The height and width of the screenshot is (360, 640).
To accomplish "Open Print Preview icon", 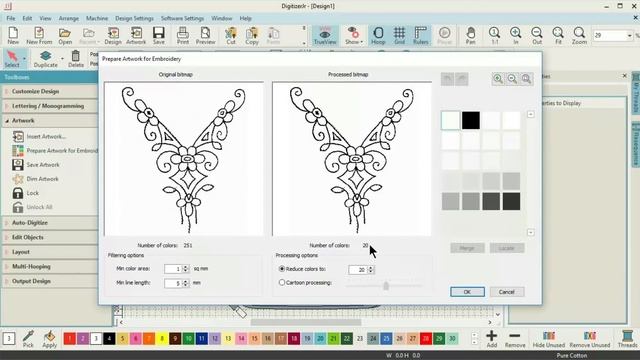I will coord(205,35).
